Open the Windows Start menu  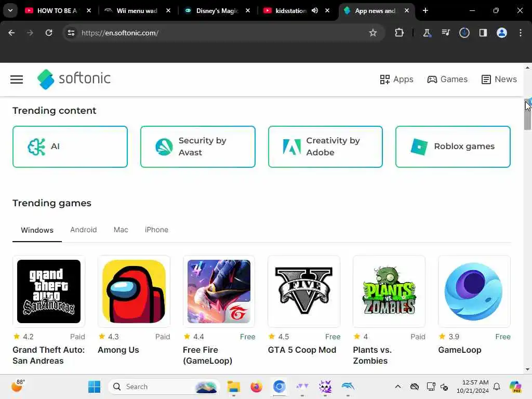(x=95, y=387)
